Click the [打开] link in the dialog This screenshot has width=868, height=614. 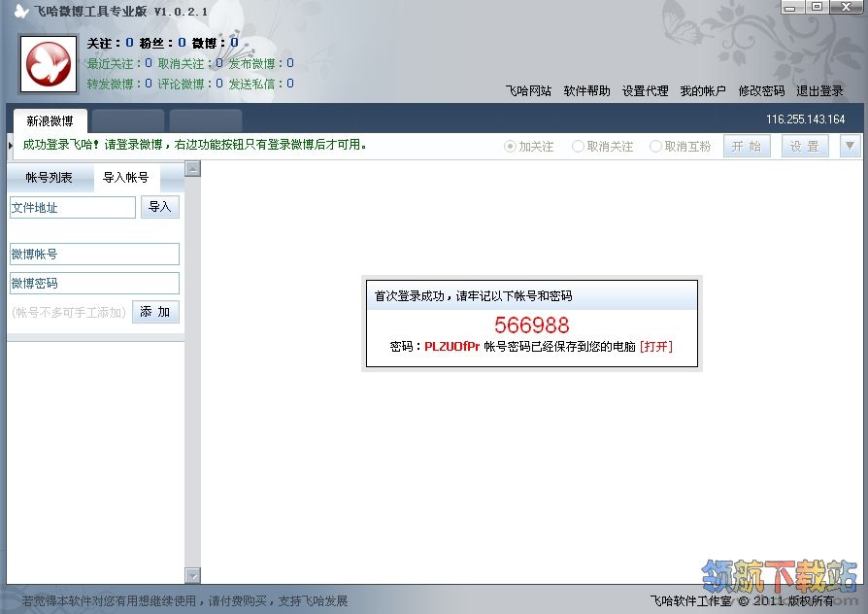pos(656,346)
